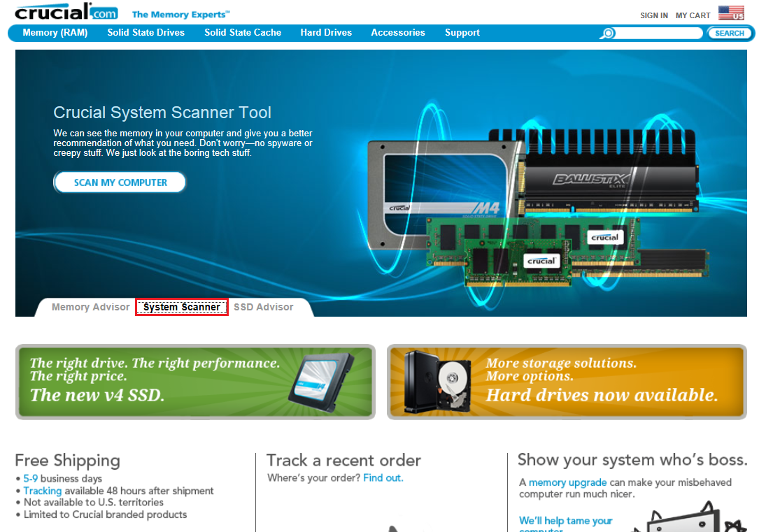759x532 pixels.
Task: Click the Scan My Computer button
Action: (120, 182)
